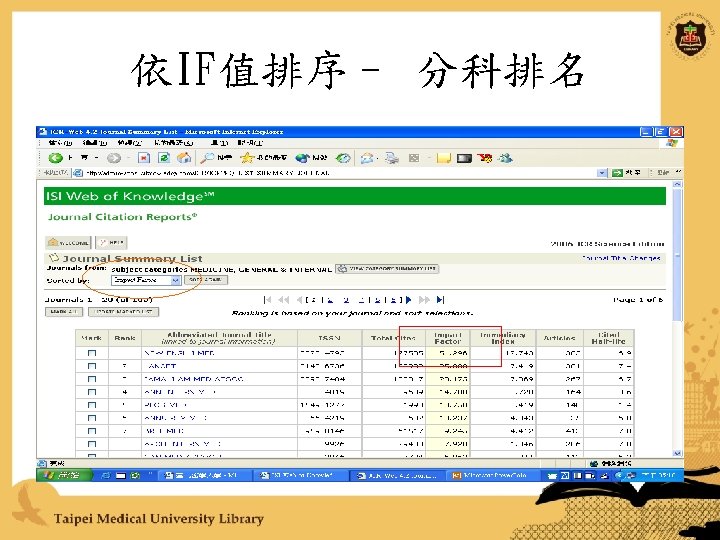720x540 pixels.
Task: Click the UPDATE MARKED LIST button
Action: click(x=124, y=312)
